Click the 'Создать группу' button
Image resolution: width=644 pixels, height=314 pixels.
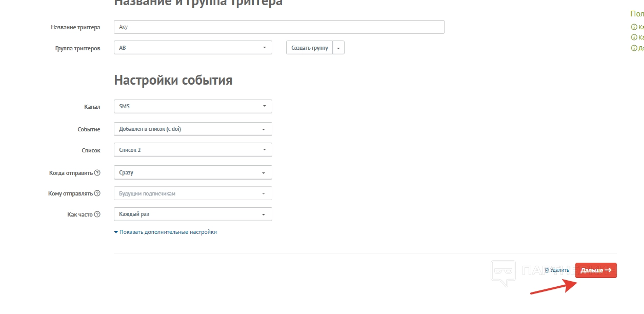coord(309,48)
